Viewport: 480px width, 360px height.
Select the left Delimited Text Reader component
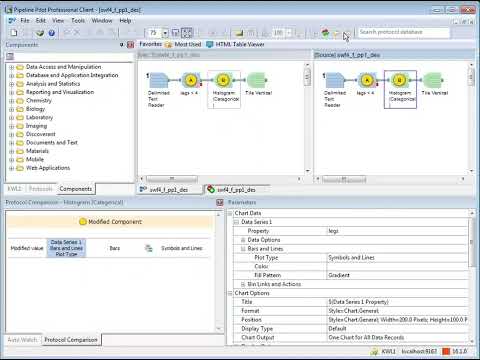click(159, 89)
